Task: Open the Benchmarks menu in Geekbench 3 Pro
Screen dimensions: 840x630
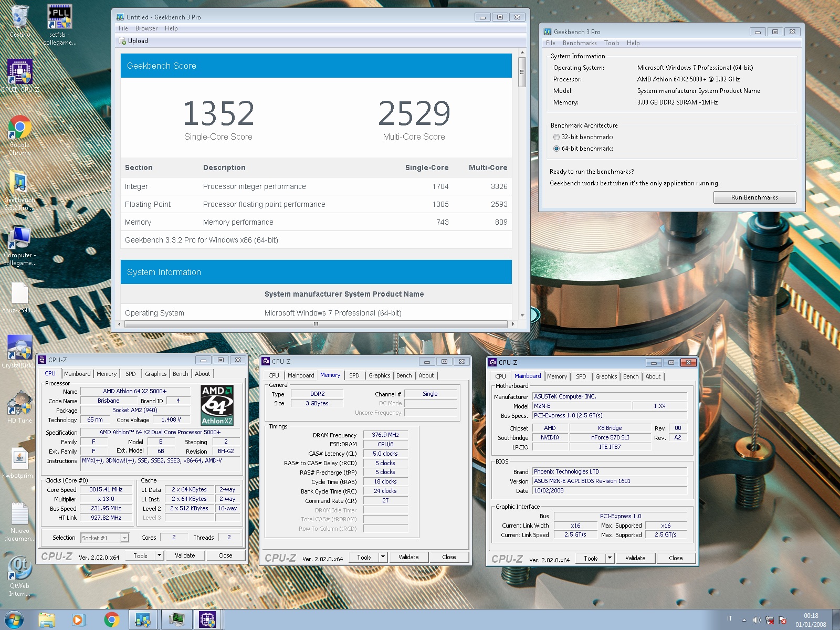Action: point(580,43)
